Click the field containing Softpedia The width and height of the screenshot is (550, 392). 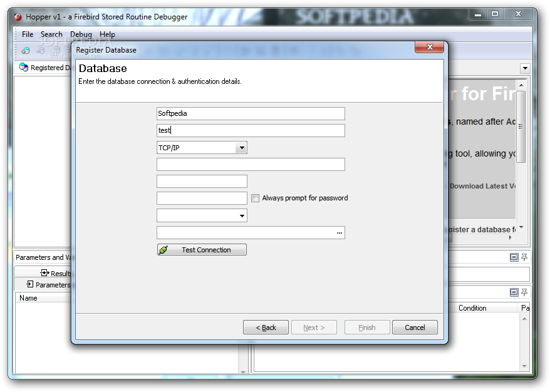pyautogui.click(x=251, y=113)
